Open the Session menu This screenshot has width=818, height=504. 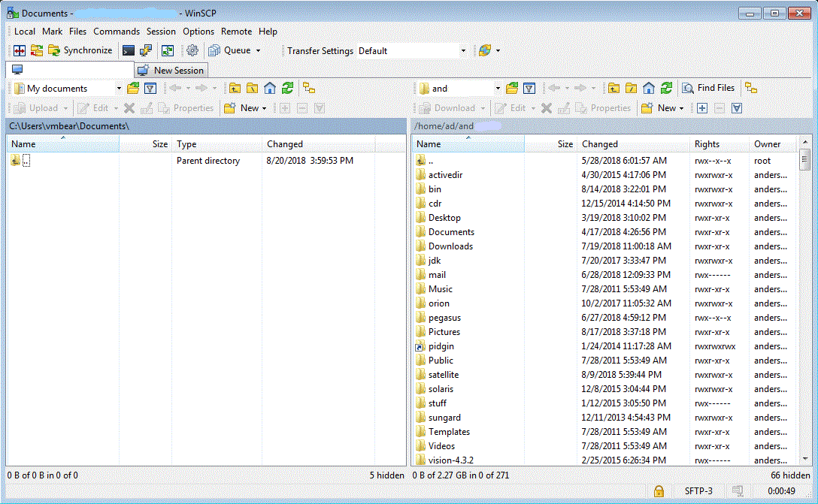(161, 32)
